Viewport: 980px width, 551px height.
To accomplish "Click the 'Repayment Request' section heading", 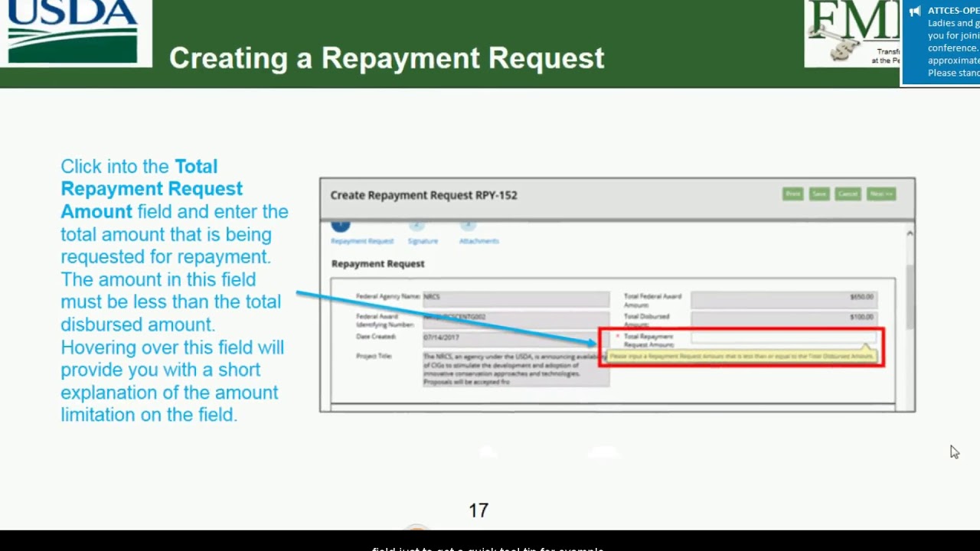I will [377, 264].
